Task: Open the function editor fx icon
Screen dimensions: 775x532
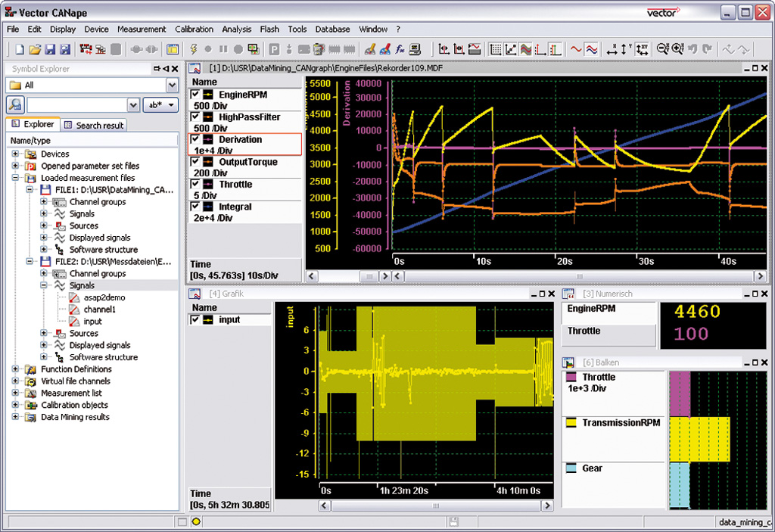Action: click(x=399, y=48)
